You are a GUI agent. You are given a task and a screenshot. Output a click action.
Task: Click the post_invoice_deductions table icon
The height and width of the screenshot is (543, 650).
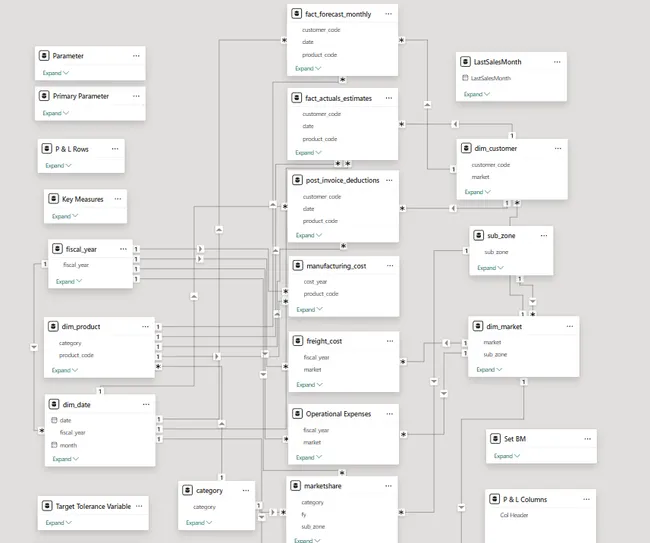pyautogui.click(x=297, y=180)
